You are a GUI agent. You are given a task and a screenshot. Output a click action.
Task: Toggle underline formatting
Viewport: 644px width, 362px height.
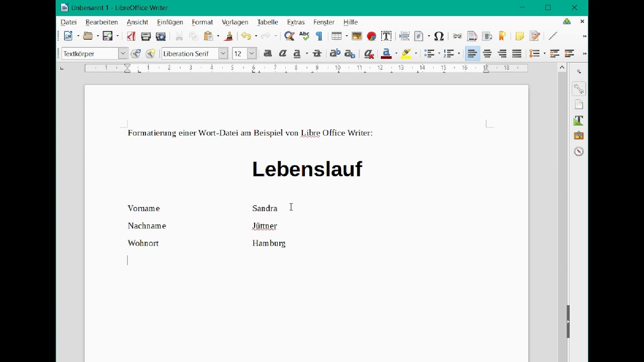(x=297, y=53)
